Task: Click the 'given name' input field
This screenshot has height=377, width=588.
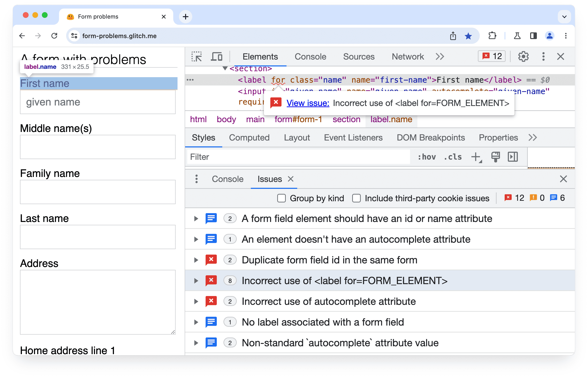Action: 98,102
